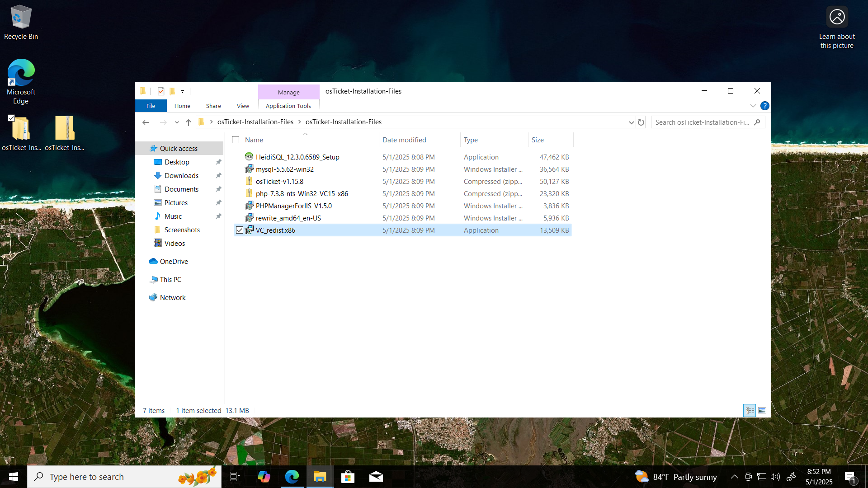Refresh the current folder view
This screenshot has height=488, width=868.
641,122
